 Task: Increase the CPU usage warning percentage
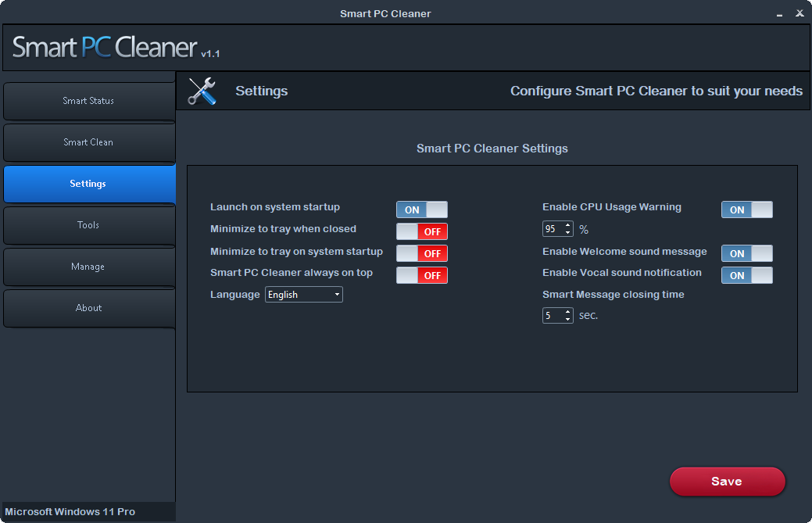[x=568, y=225]
